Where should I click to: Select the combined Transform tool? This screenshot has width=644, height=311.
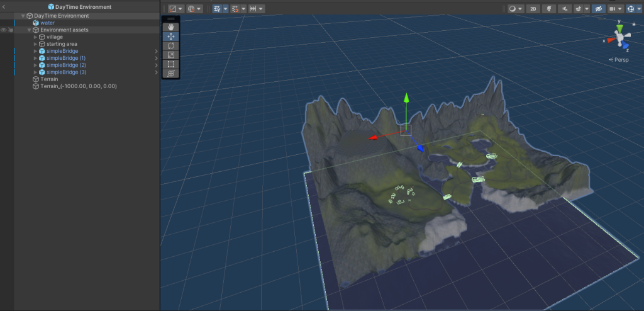click(170, 73)
